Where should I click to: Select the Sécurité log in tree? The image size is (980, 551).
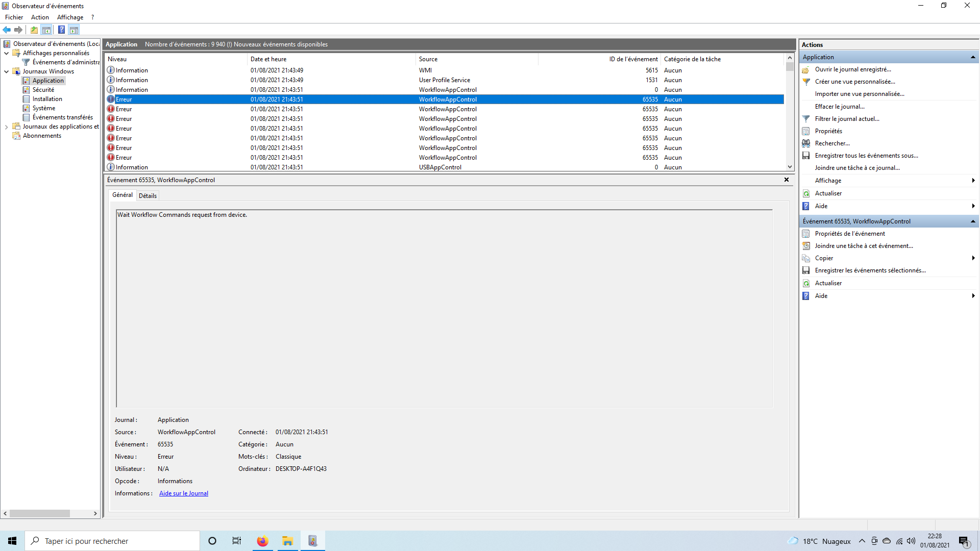(x=43, y=90)
